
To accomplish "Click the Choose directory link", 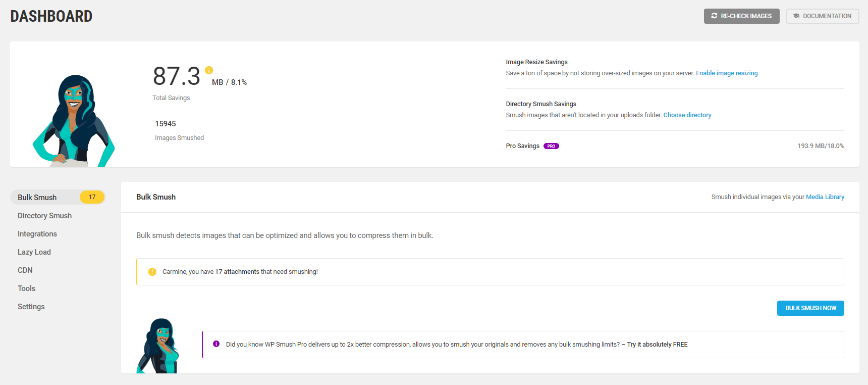I will [x=687, y=115].
